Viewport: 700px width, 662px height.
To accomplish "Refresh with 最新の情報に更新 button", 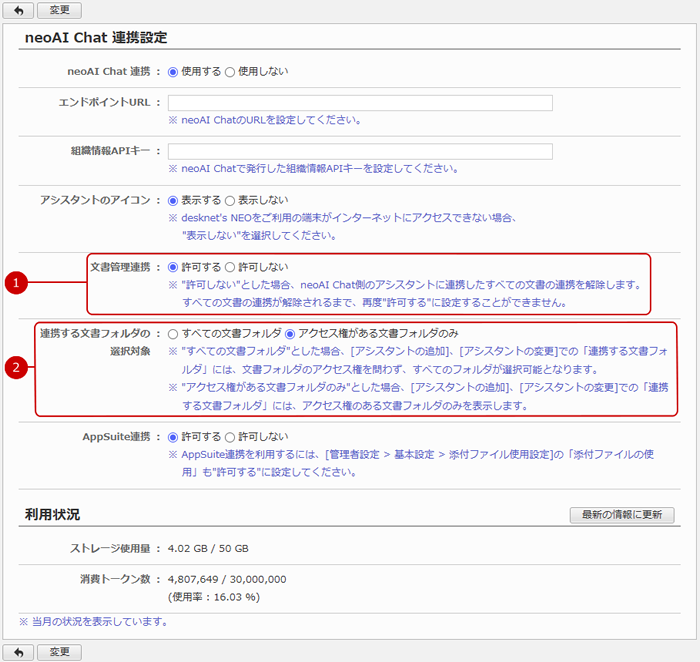I will [622, 515].
